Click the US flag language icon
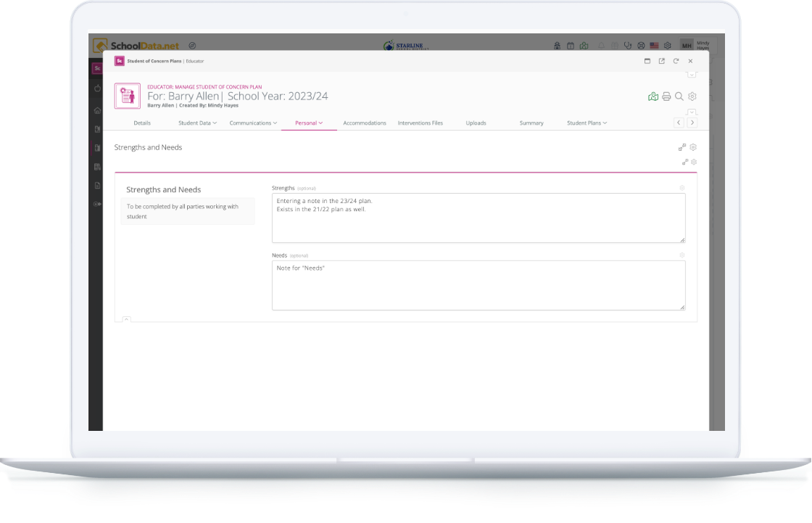This screenshot has width=812, height=523. [654, 46]
